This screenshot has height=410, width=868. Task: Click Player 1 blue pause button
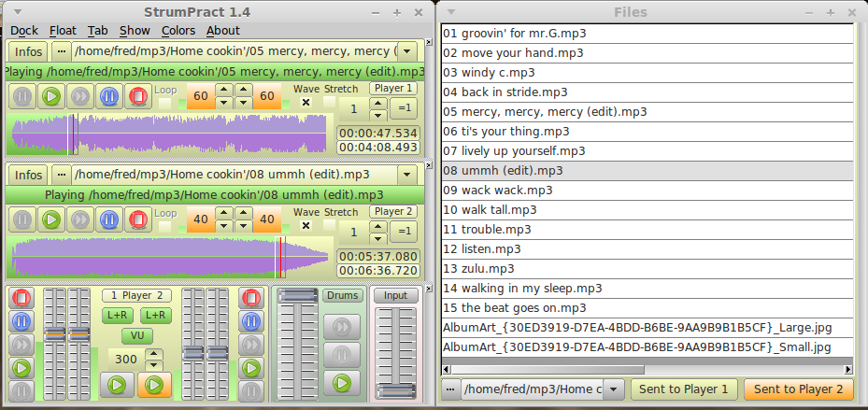pyautogui.click(x=108, y=96)
